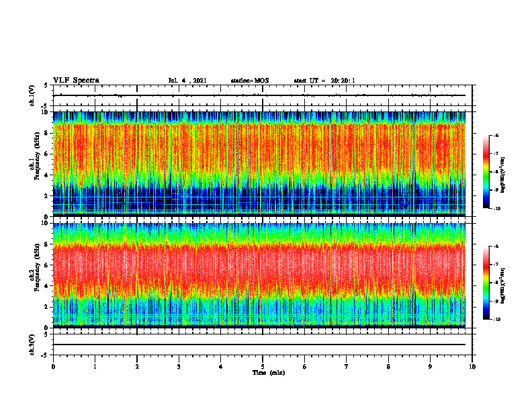Click the ch.3 flat voltage trace
This screenshot has width=532, height=411.
(x=259, y=345)
